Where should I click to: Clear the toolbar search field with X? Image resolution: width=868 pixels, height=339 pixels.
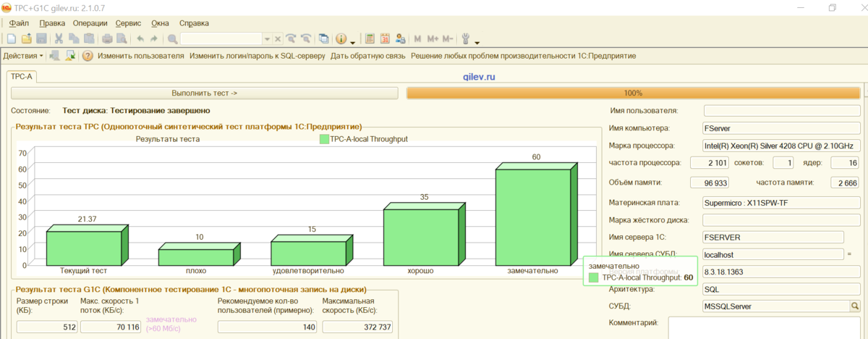[x=277, y=38]
